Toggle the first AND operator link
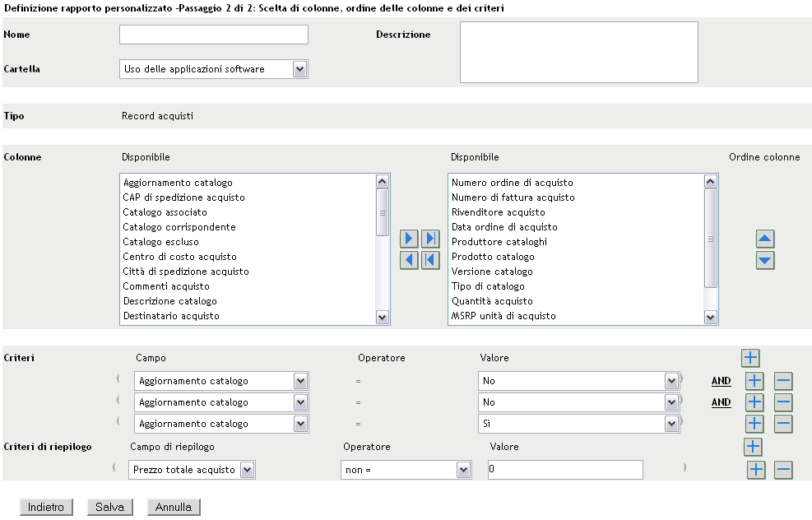 coord(721,381)
